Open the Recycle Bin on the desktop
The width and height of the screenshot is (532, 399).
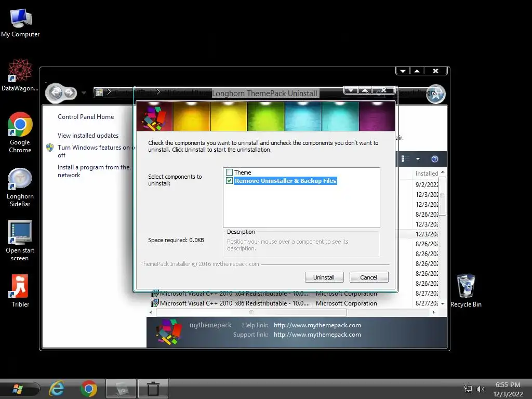(466, 291)
